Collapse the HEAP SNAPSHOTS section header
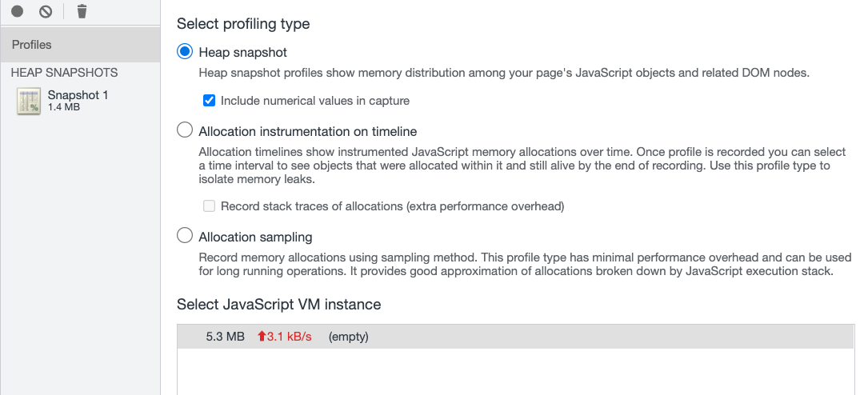 coord(64,73)
